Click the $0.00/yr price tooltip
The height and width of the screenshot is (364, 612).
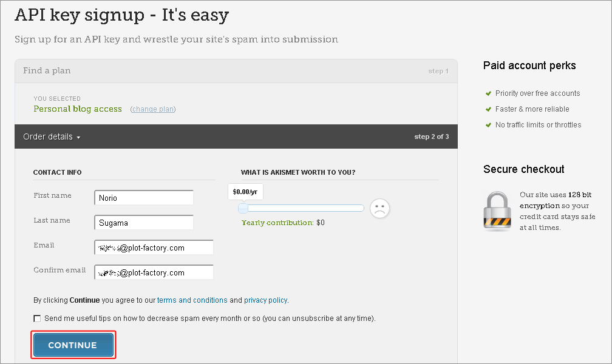245,192
